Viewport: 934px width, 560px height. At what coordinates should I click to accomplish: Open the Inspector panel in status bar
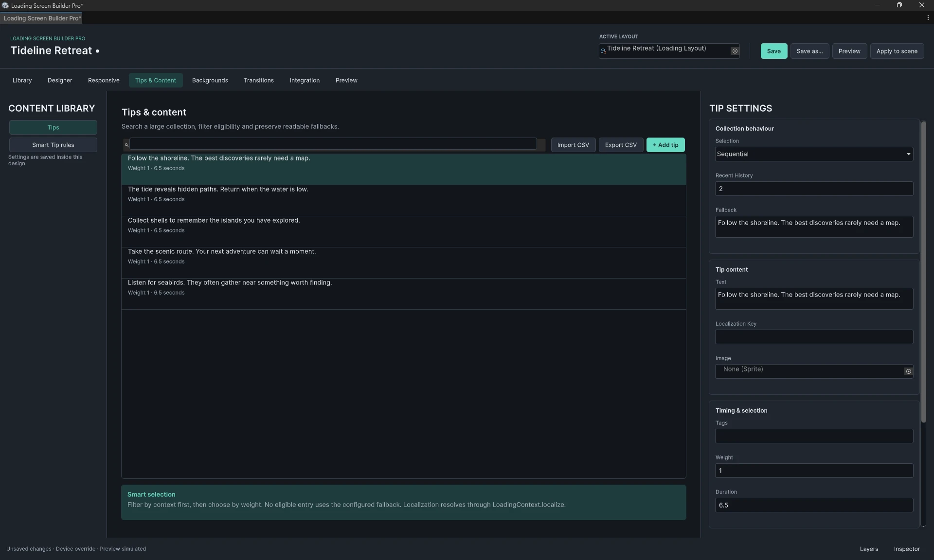[x=907, y=549]
